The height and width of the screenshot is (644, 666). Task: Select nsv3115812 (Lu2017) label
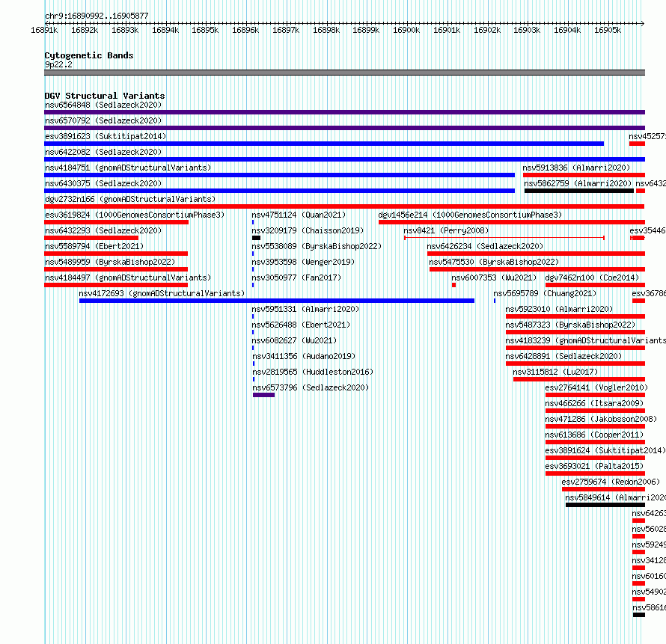click(x=555, y=372)
